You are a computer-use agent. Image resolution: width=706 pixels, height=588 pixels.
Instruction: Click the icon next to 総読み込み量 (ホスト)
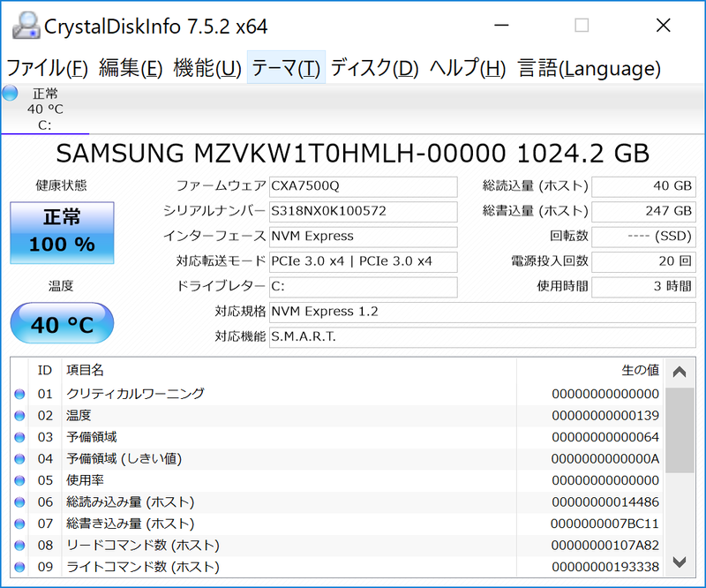(x=19, y=501)
